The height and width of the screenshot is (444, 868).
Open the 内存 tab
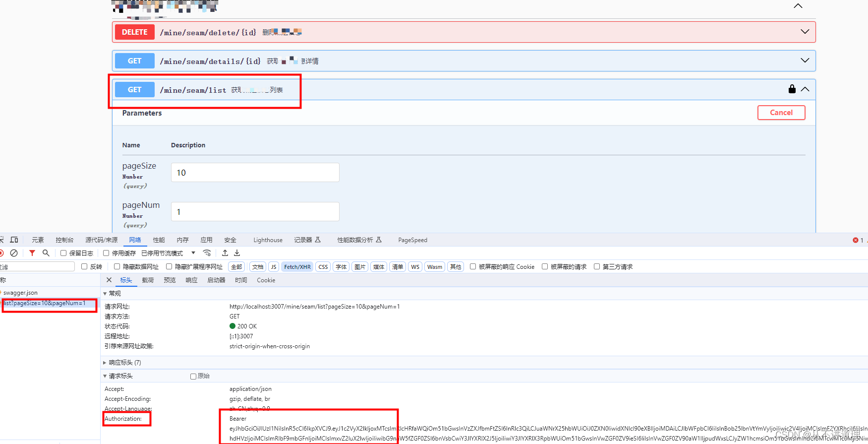point(182,240)
